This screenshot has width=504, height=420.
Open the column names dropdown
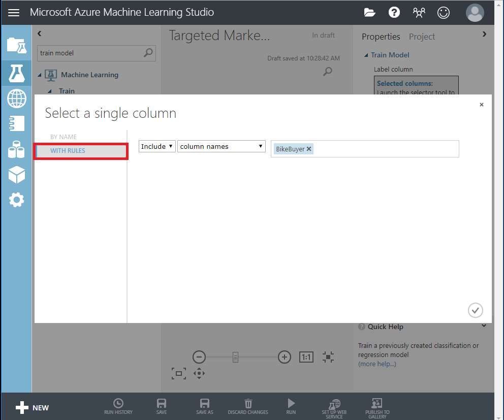click(222, 146)
